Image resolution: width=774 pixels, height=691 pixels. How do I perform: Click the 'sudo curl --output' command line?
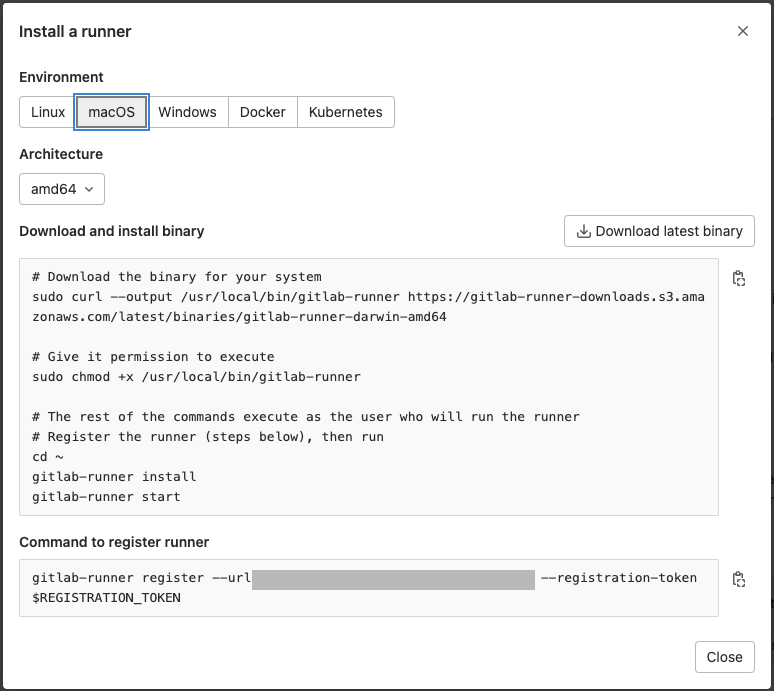tap(368, 307)
